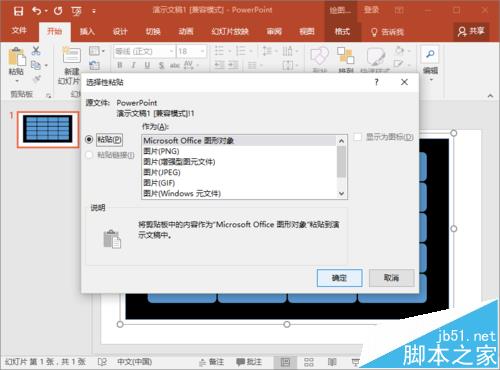The width and height of the screenshot is (500, 370).
Task: Toggle Strikethrough abc formatting
Action: click(175, 65)
